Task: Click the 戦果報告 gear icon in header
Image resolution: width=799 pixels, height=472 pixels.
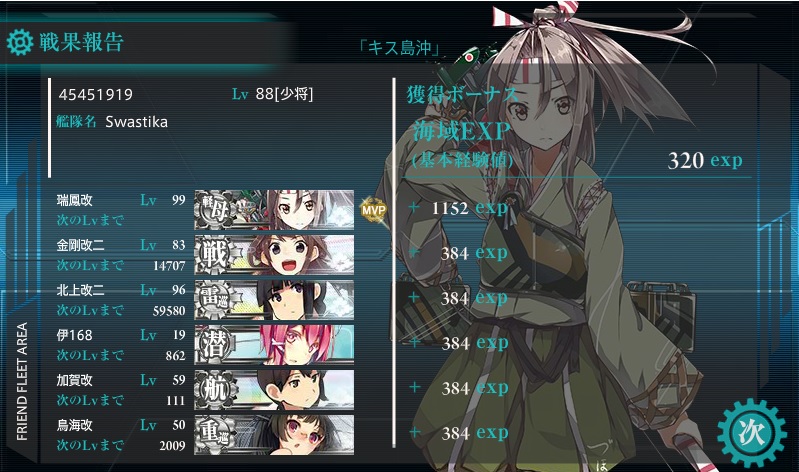Action: [20, 42]
